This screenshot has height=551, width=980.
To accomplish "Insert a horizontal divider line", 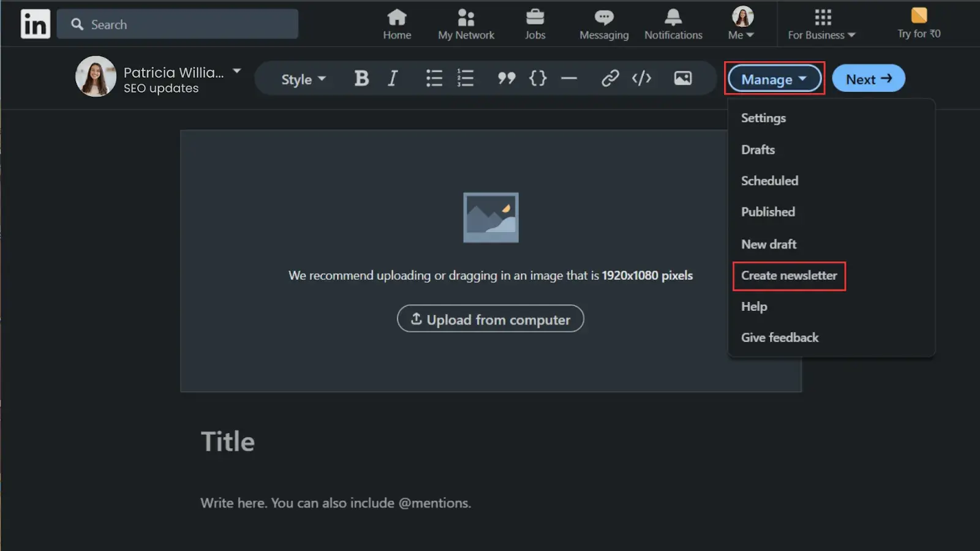I will (569, 78).
